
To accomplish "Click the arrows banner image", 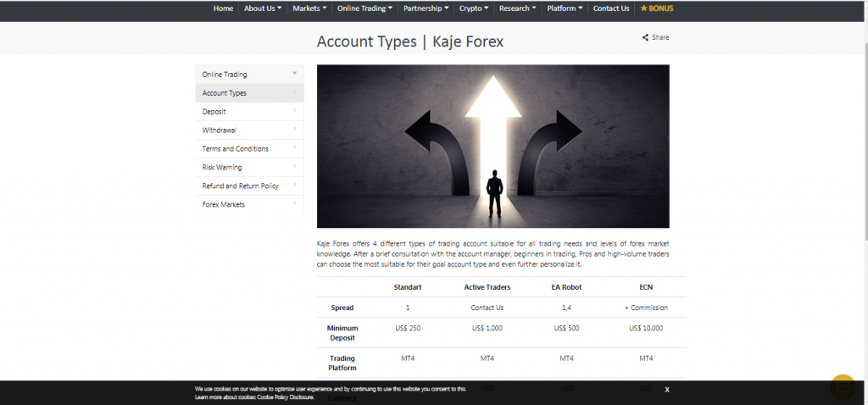I will (492, 146).
